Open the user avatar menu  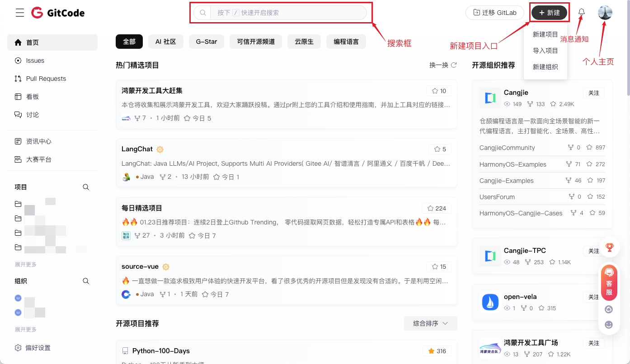[605, 13]
